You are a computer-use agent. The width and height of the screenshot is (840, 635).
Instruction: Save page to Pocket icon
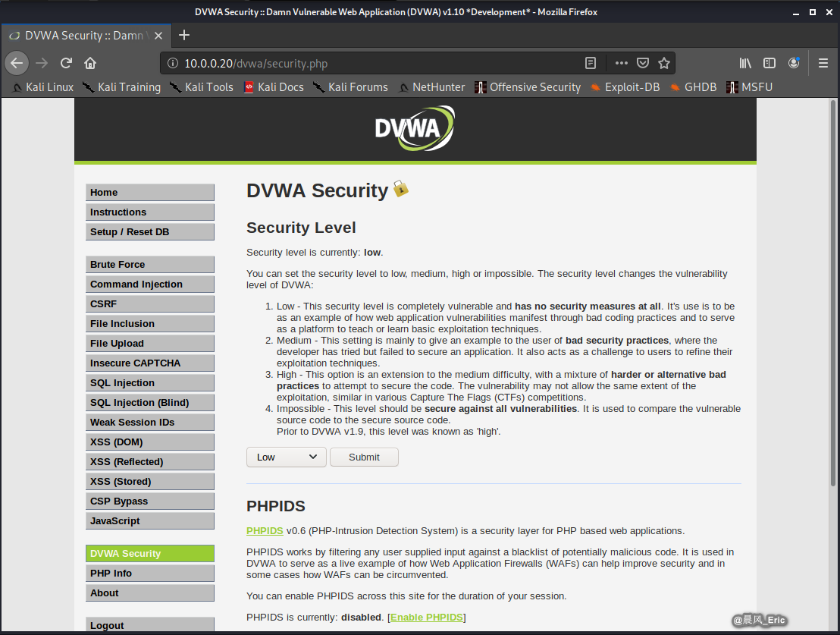643,63
